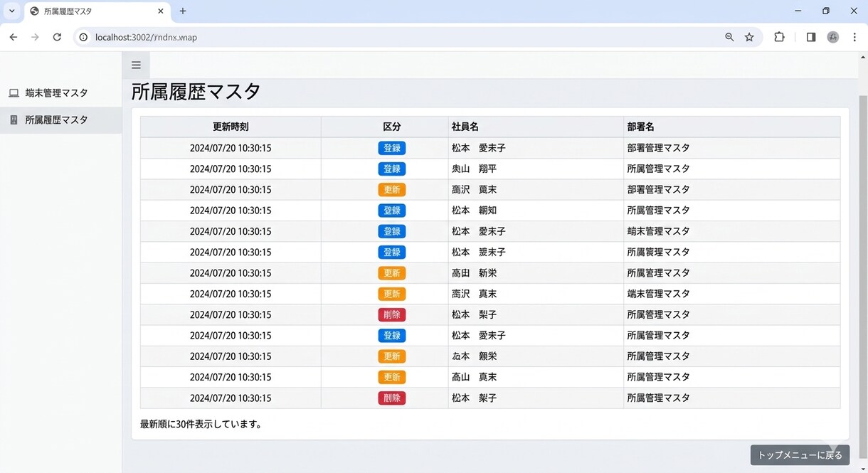Image resolution: width=868 pixels, height=473 pixels.
Task: Minimize the browser window
Action: pos(798,11)
